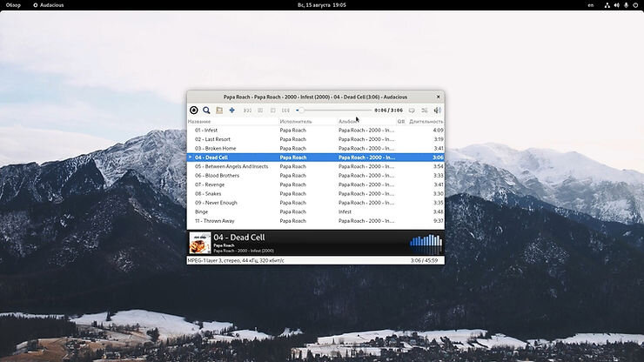
Task: Select track 01 - Infest
Action: click(315, 131)
